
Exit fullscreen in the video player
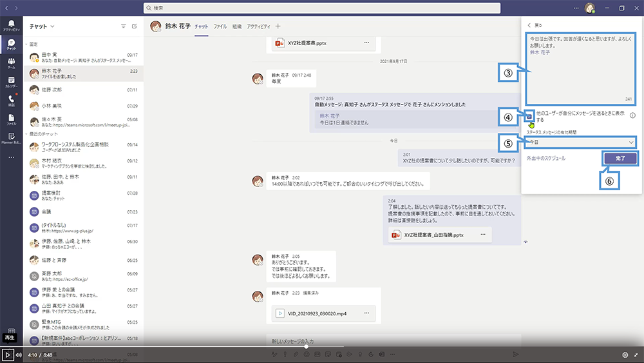click(636, 355)
